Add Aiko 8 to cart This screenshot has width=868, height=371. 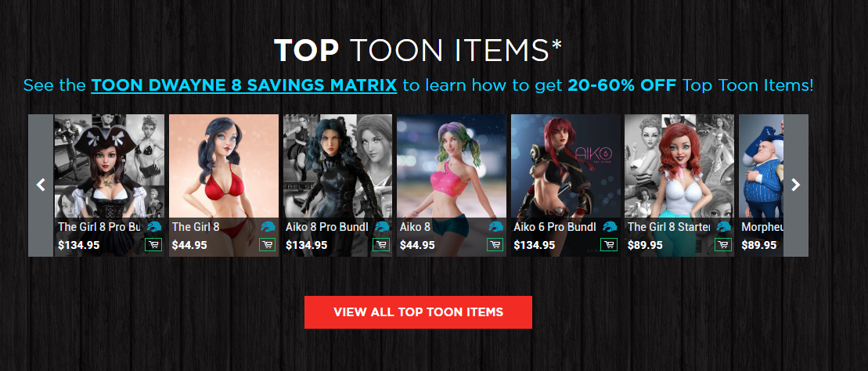(495, 245)
